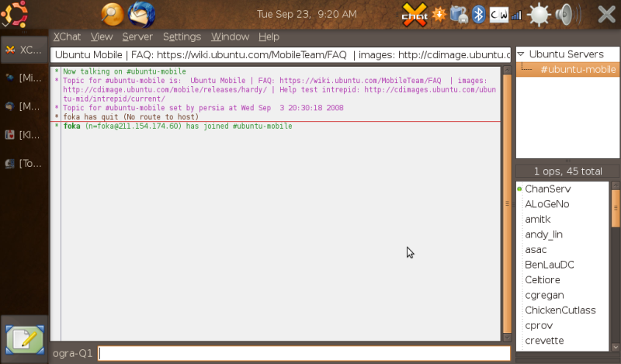621x364 pixels.
Task: Click the bold foka nickname in join message
Action: (x=71, y=126)
